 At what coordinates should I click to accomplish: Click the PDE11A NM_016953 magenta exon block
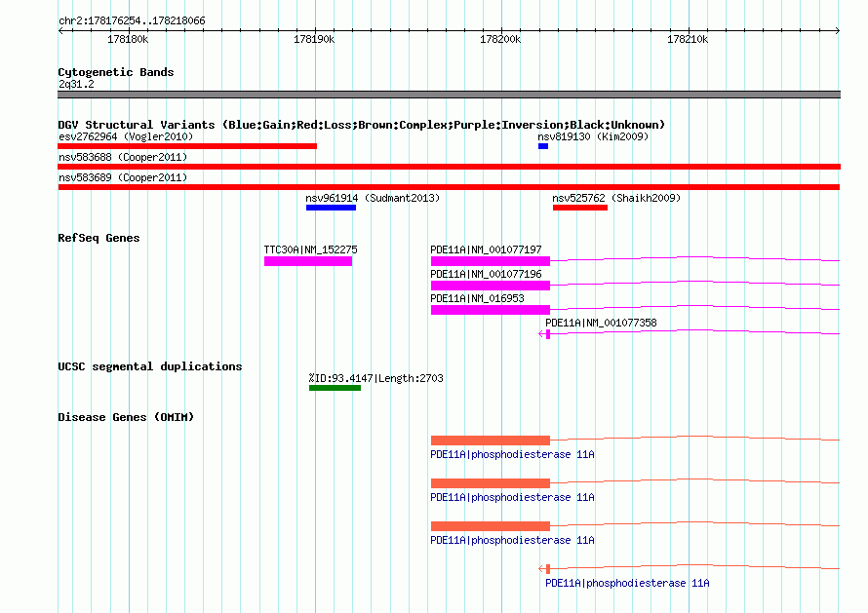pos(491,310)
